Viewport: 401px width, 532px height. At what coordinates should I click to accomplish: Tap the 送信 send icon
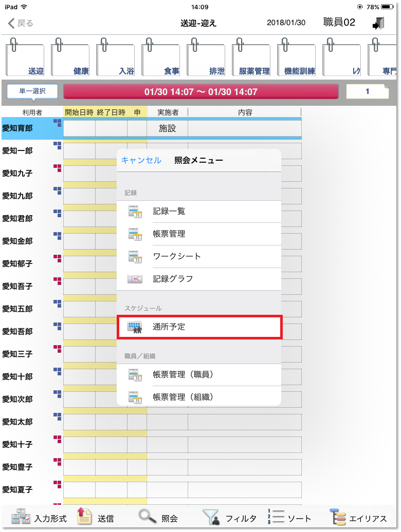pyautogui.click(x=84, y=517)
